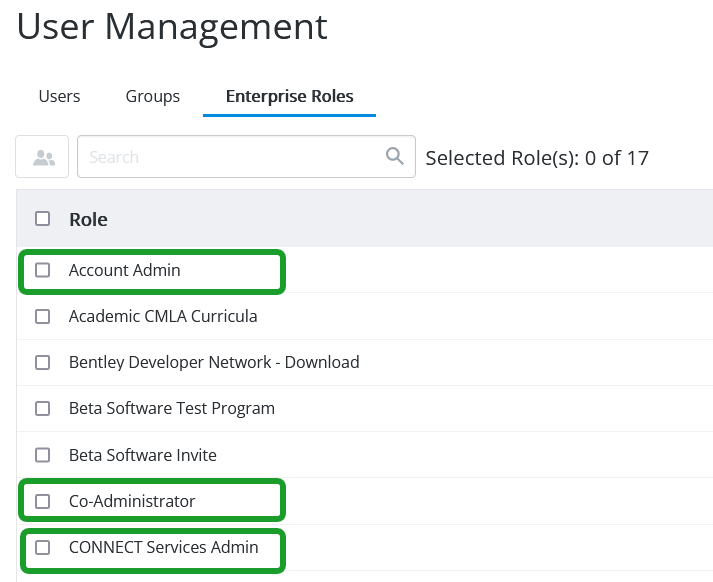Screen dimensions: 713x582
Task: Select the CONNECT Services Admin role name
Action: [163, 547]
